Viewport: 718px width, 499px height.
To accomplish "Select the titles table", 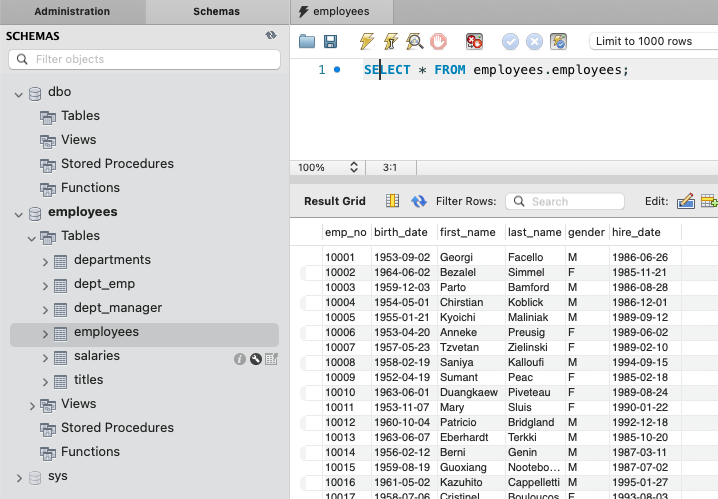I will pos(88,380).
